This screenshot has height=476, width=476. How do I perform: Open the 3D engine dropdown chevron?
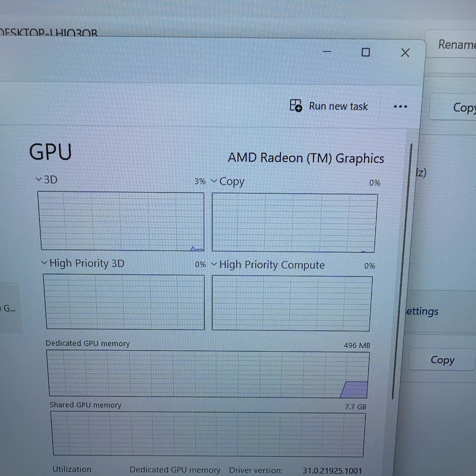click(38, 179)
